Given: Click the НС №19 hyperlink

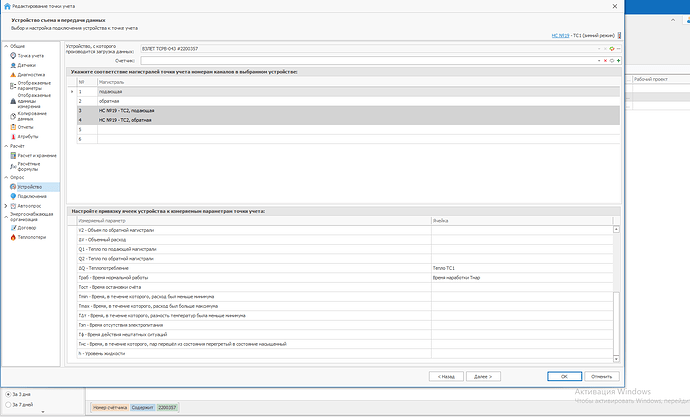Looking at the screenshot, I should coord(561,33).
